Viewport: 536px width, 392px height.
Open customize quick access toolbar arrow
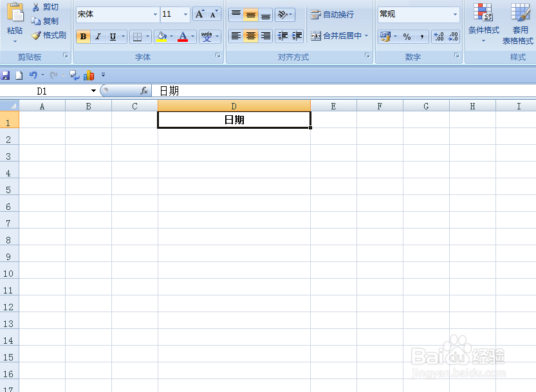[x=103, y=75]
